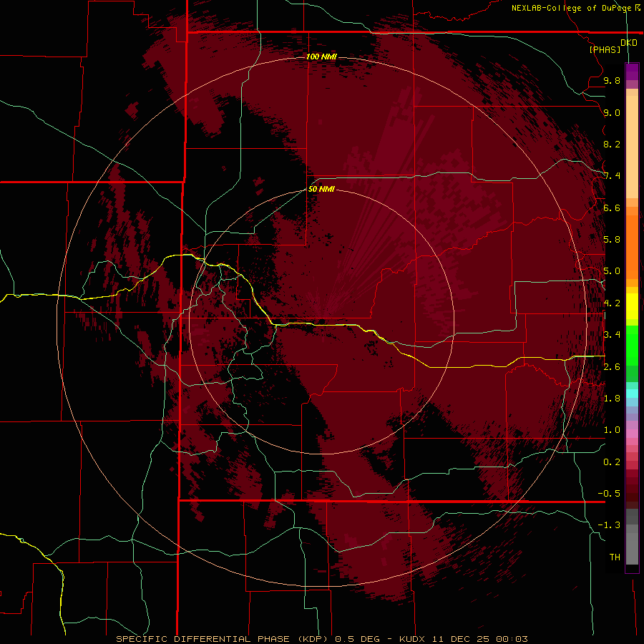Click the bright green segment of the color bar
Screen dimensions: 644x644
click(632, 345)
